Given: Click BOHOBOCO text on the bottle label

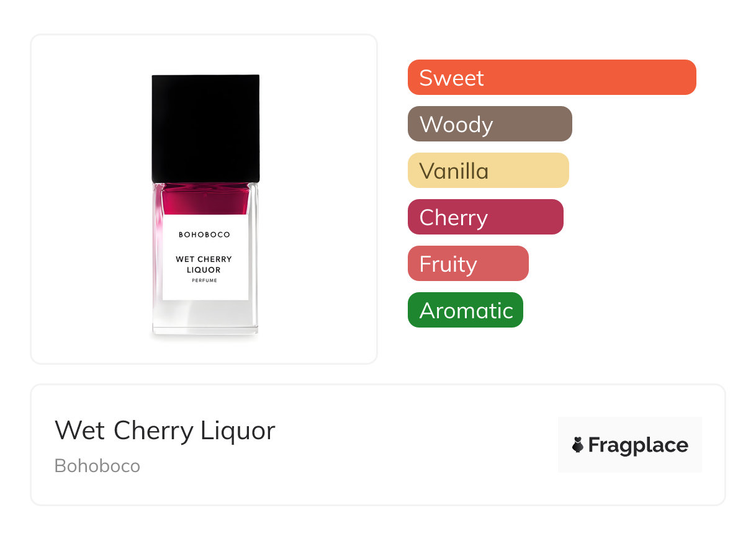Looking at the screenshot, I should click(x=204, y=234).
